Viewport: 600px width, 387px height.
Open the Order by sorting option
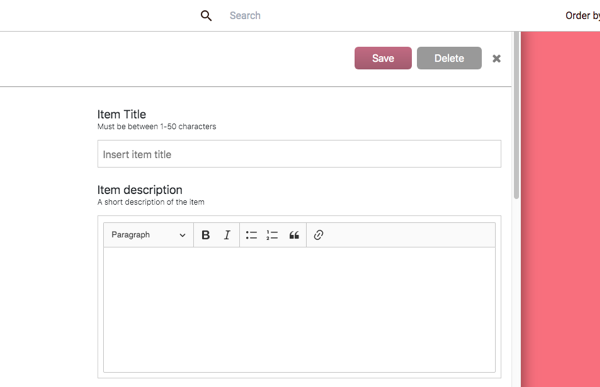(x=582, y=16)
